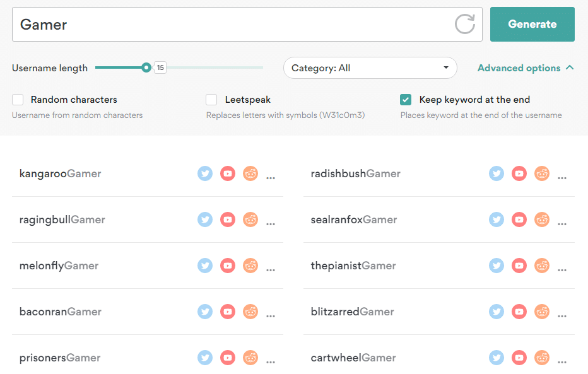Click the refresh icon in keyword field
The image size is (588, 374).
(x=464, y=24)
